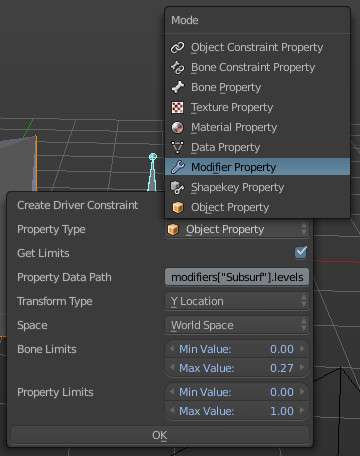Click the Modifier Property wrench icon

(177, 167)
